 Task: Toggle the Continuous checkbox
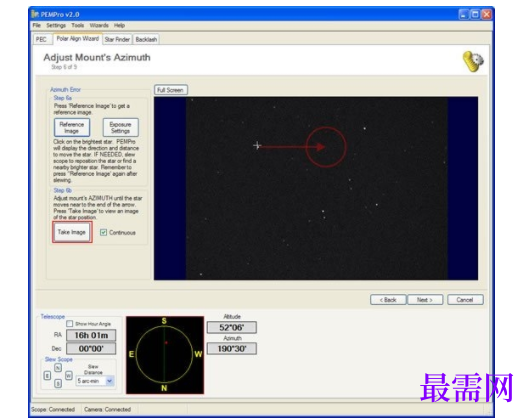[x=103, y=232]
